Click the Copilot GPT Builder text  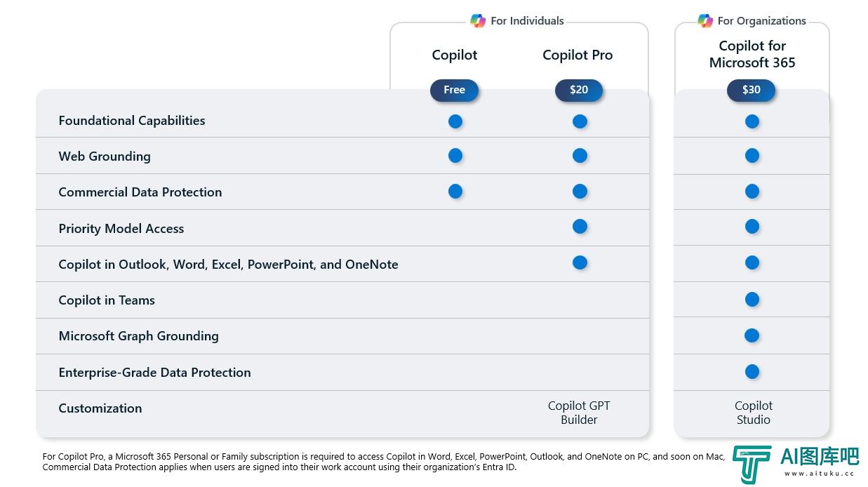pos(579,413)
